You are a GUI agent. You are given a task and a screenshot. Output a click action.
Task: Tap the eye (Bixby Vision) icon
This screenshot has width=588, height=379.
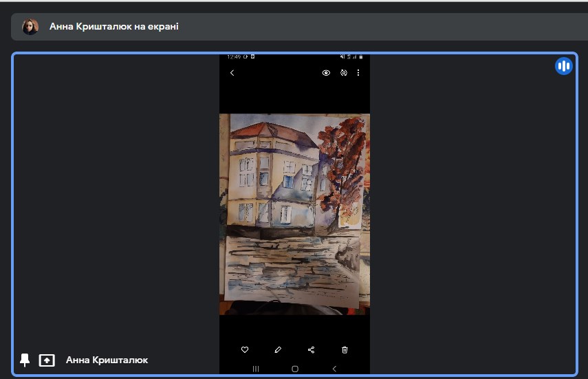pos(326,73)
